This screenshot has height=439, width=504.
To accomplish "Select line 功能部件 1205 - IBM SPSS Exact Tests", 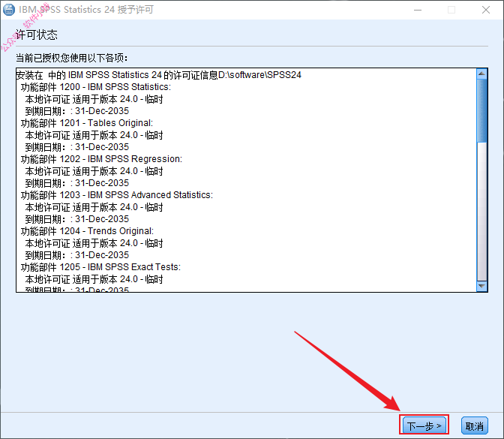I will tap(100, 267).
